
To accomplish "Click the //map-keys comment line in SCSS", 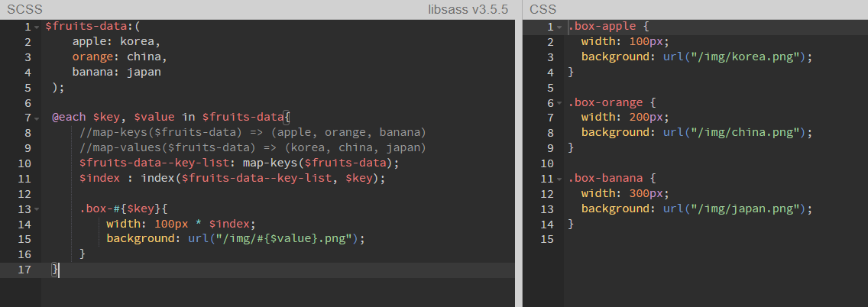I will (x=253, y=133).
